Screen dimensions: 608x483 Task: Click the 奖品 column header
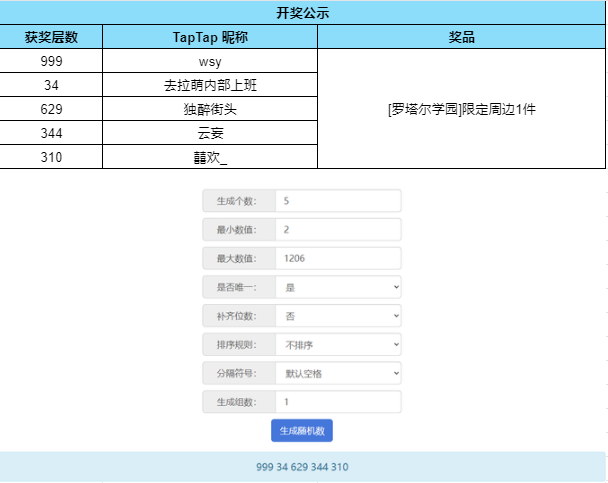point(461,37)
